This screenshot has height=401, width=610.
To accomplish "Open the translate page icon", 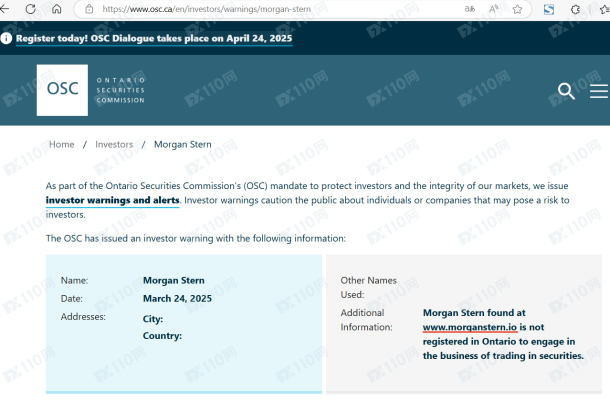I will tap(470, 9).
